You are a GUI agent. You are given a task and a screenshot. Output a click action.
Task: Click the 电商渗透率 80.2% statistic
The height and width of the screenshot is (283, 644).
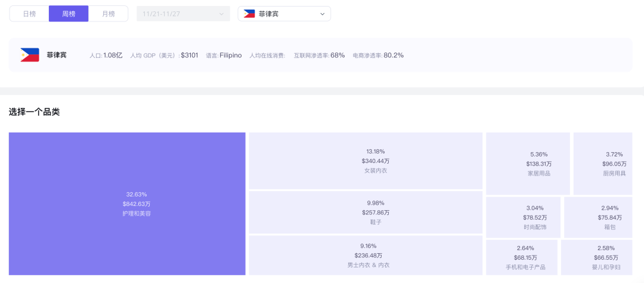click(x=378, y=55)
